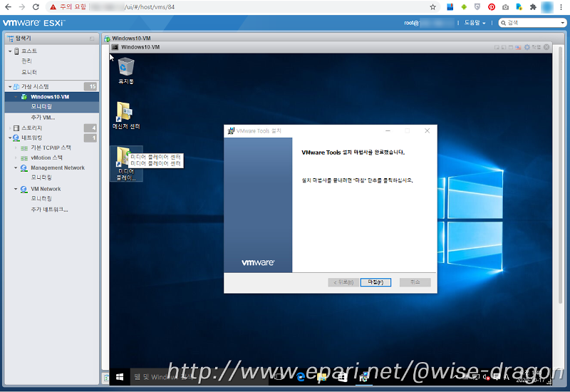Viewport: 570px width, 392px height.
Task: Select VM Network in navigator
Action: point(46,189)
